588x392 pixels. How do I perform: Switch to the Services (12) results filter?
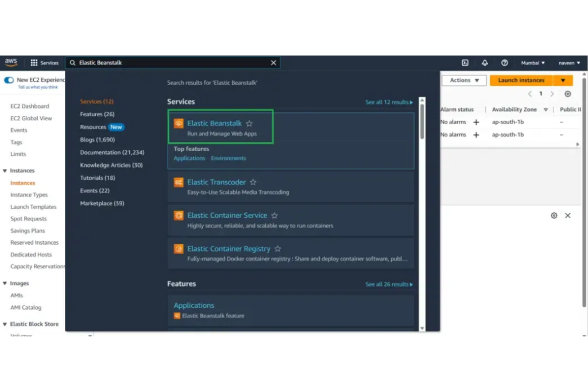(x=97, y=101)
